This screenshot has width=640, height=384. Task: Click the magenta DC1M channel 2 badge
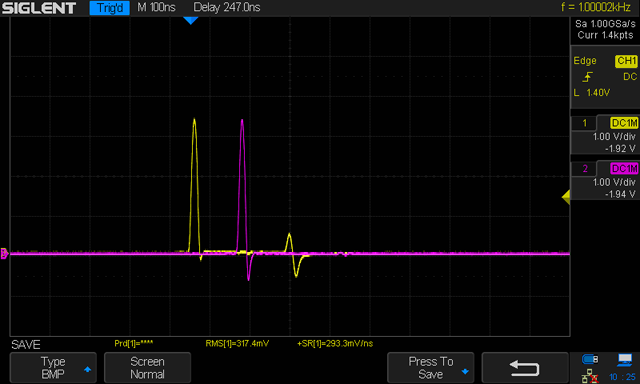[624, 169]
